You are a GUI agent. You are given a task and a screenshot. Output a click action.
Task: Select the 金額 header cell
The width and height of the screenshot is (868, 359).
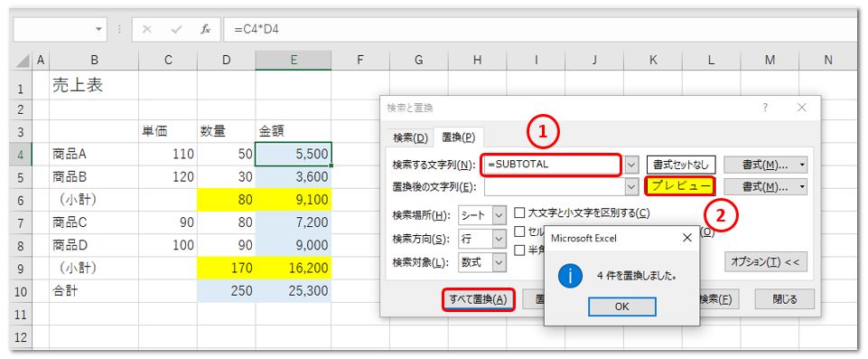(x=294, y=131)
